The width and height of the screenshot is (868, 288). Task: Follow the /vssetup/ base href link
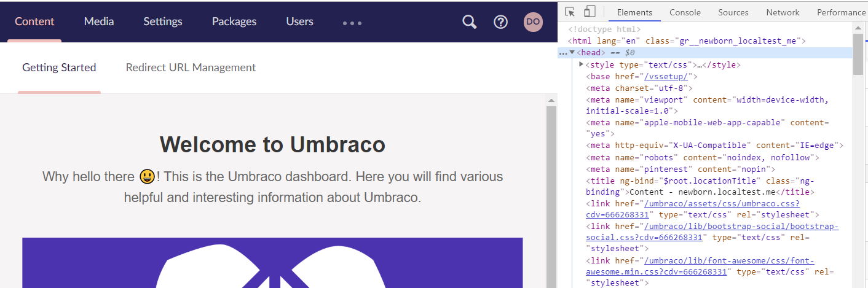pyautogui.click(x=667, y=77)
